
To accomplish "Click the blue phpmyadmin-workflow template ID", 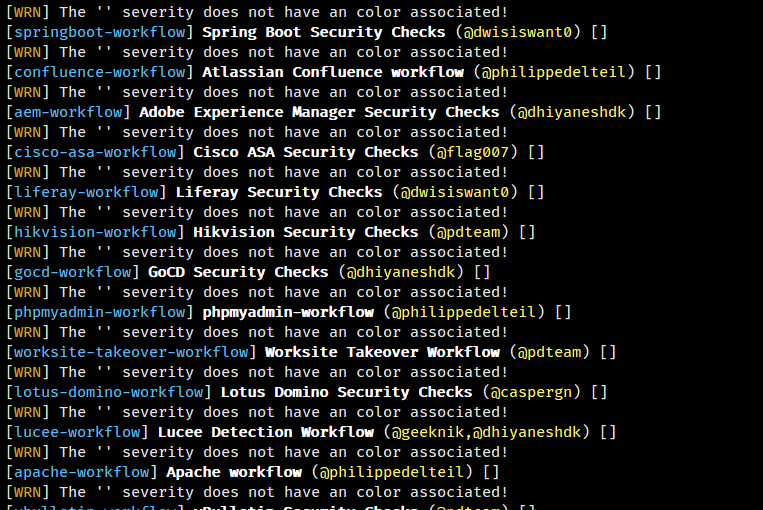I will coord(100,311).
